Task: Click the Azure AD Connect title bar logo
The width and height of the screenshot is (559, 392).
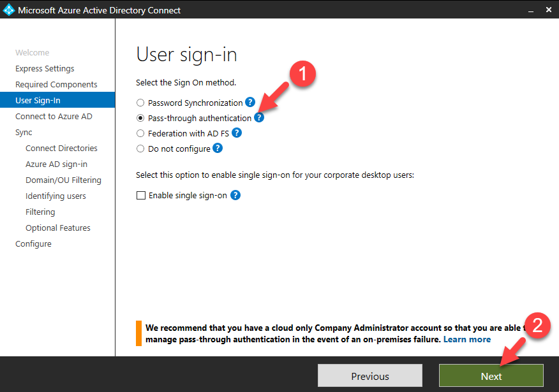Action: pos(9,10)
